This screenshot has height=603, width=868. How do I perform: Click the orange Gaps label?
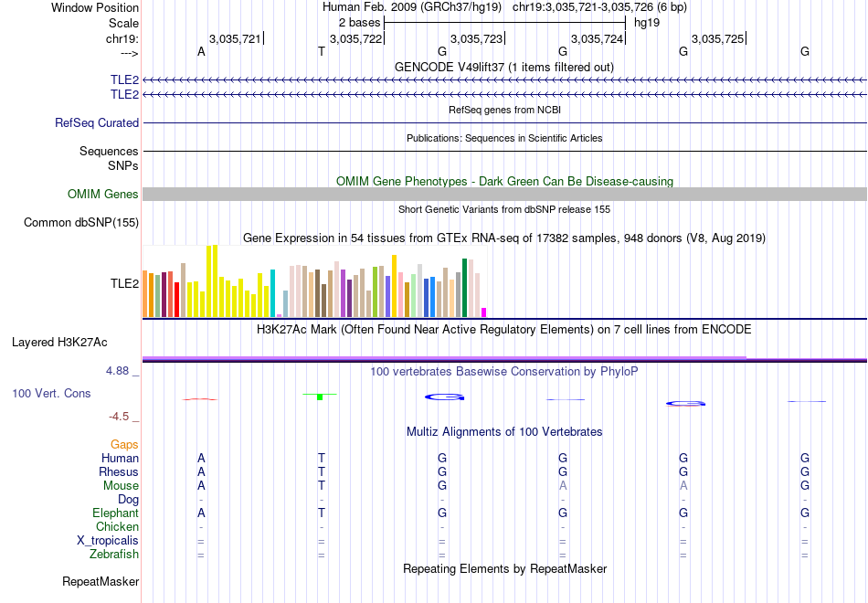tap(124, 445)
